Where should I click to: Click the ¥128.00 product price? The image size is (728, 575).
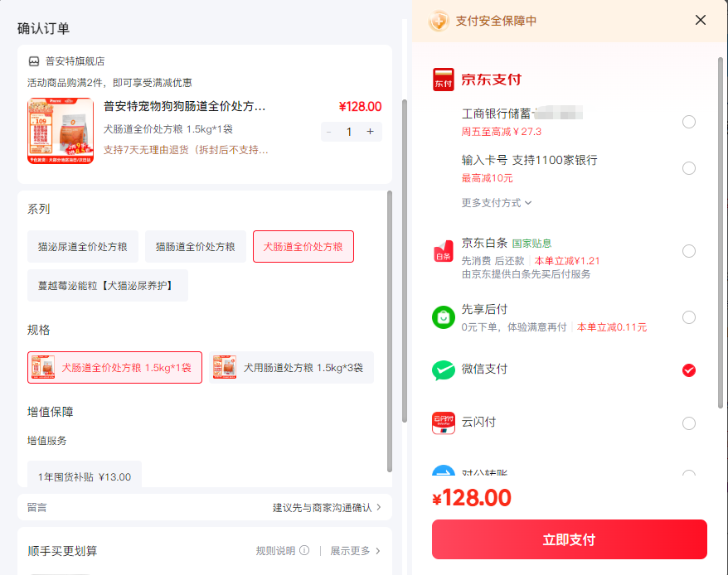pyautogui.click(x=361, y=107)
